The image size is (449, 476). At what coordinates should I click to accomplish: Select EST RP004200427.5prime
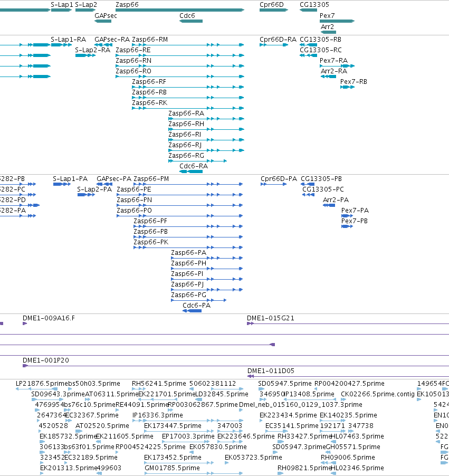point(316,389)
